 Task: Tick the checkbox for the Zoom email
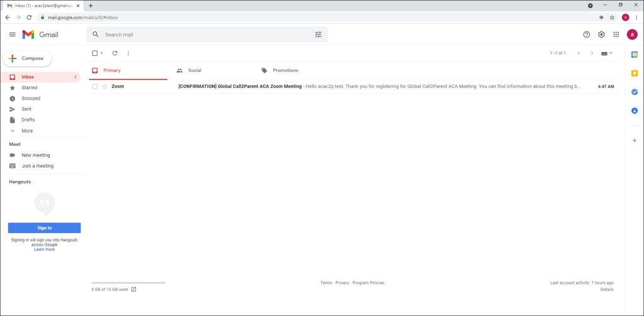pos(95,87)
